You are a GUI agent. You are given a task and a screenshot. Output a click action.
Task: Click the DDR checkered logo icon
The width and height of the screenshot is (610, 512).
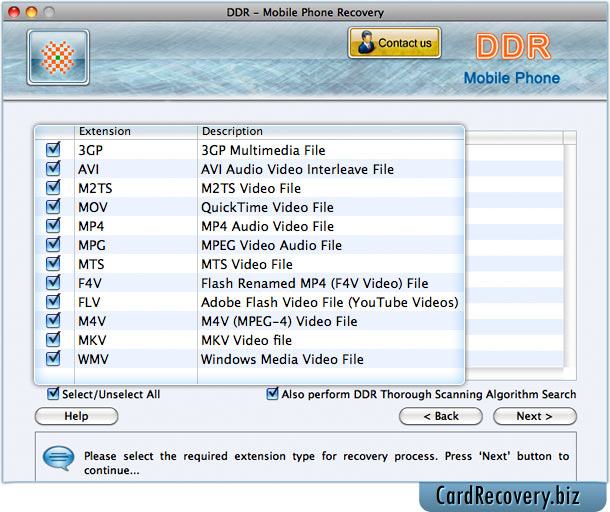pyautogui.click(x=58, y=57)
